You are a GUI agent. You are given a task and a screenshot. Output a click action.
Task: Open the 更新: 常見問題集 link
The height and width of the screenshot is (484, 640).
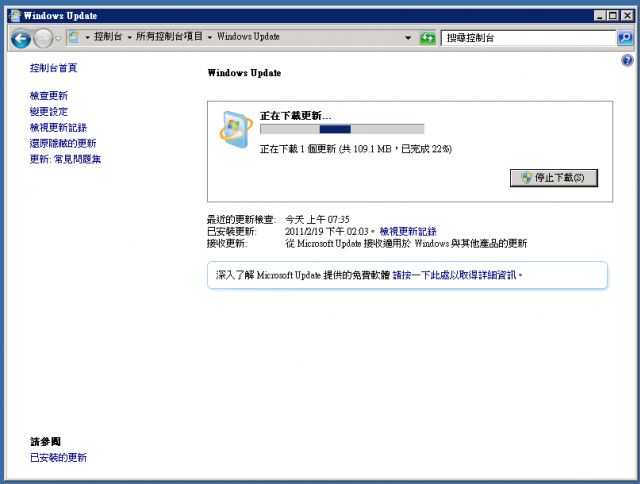(x=65, y=159)
